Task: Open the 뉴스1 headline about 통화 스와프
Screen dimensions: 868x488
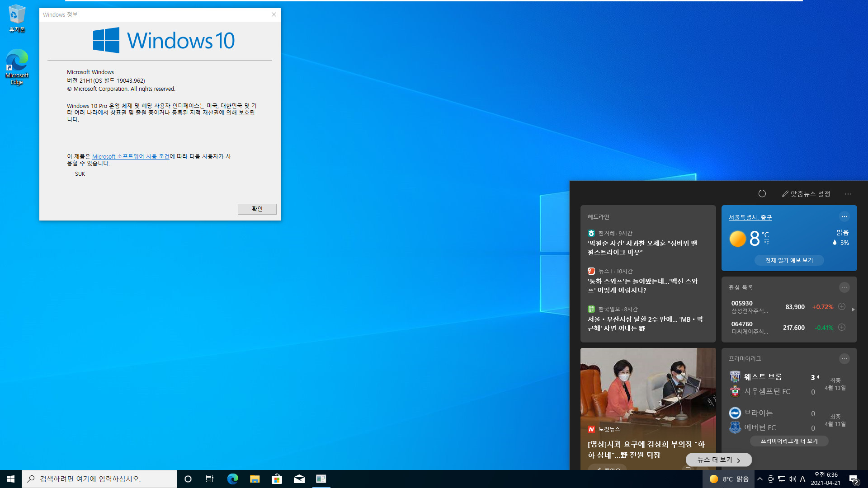Action: coord(642,286)
